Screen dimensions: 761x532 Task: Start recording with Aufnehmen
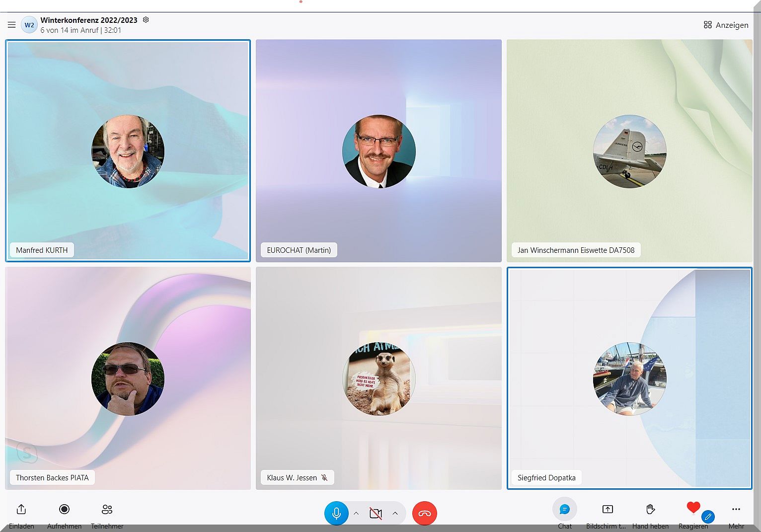pyautogui.click(x=64, y=510)
